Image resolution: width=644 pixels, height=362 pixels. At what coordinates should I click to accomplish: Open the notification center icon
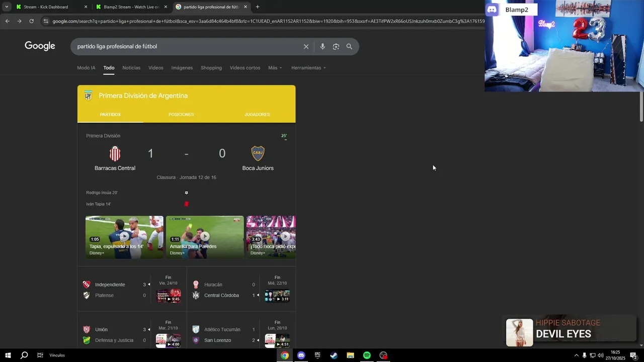[x=633, y=355]
